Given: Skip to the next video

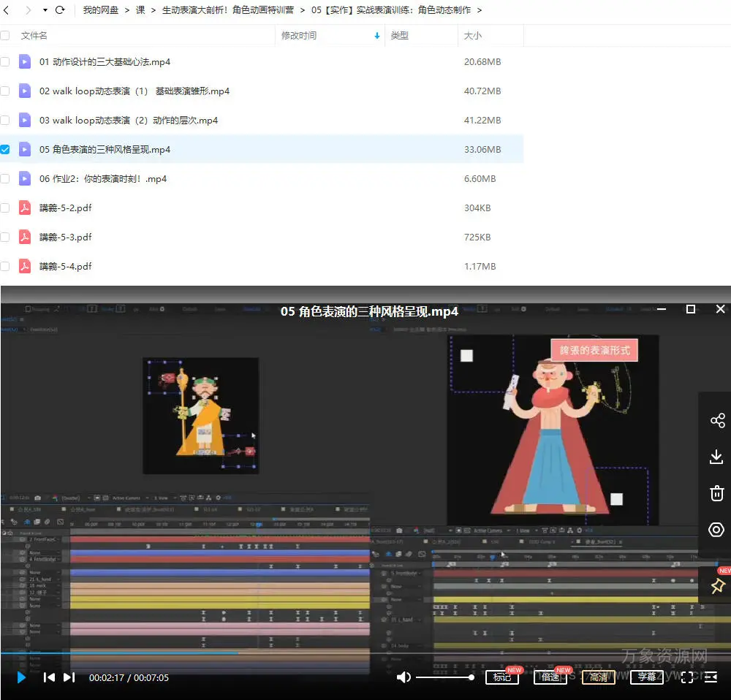Looking at the screenshot, I should (69, 677).
